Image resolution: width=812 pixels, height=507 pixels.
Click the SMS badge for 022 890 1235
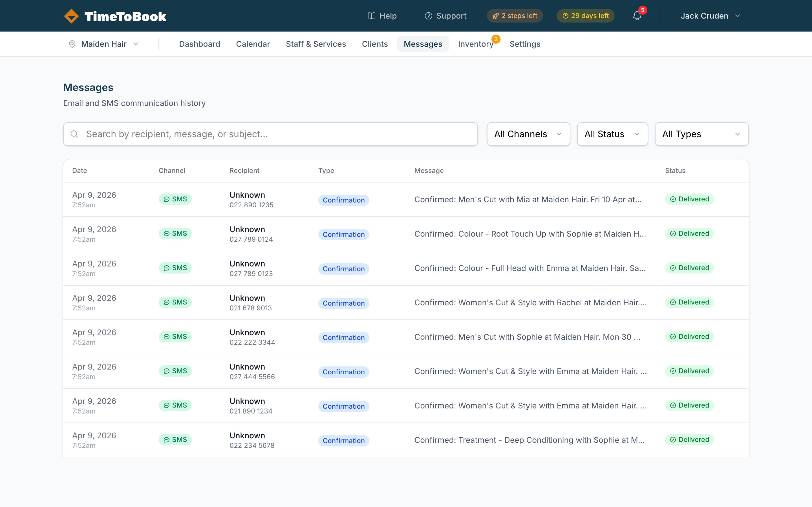click(x=175, y=199)
